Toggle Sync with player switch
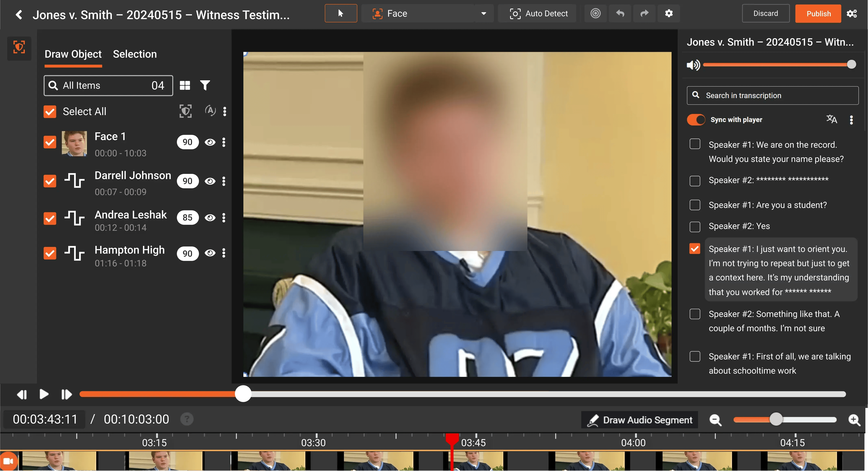The image size is (868, 471). coord(696,120)
